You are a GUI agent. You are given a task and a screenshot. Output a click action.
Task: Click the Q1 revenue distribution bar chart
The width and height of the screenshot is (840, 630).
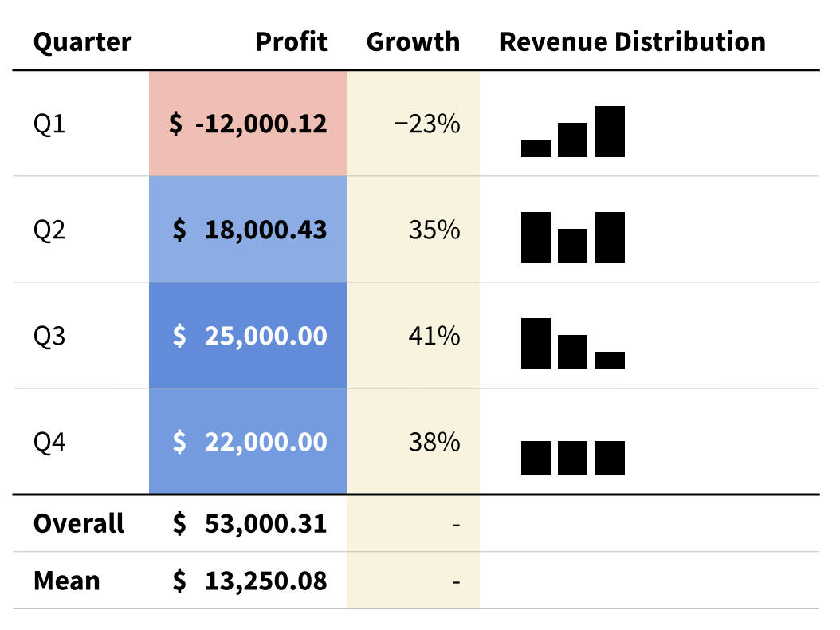click(x=572, y=132)
